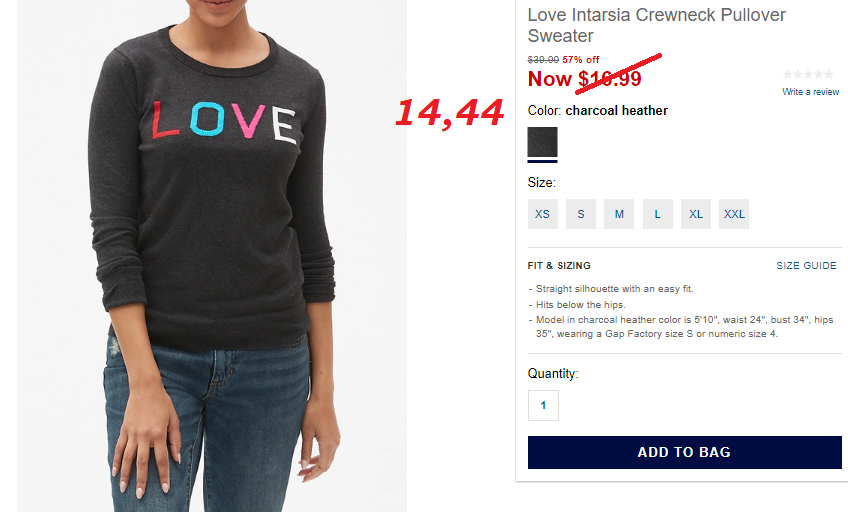Choose size S
The image size is (848, 517).
tap(581, 214)
